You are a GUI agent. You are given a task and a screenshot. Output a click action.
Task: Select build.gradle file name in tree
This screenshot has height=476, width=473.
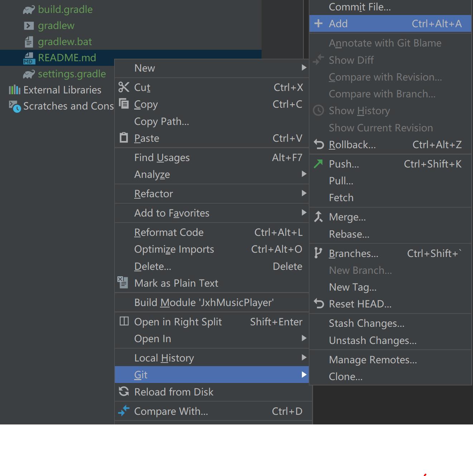65,10
